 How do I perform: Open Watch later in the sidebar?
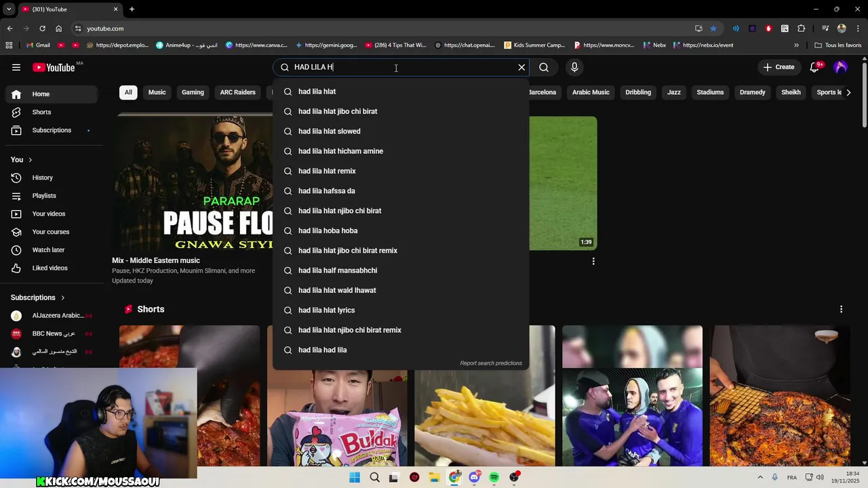point(53,250)
